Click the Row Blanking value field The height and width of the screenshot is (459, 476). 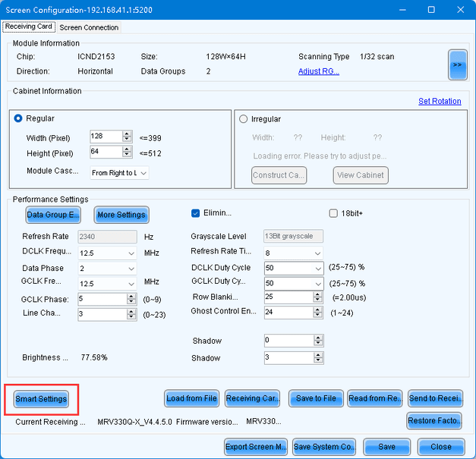tap(288, 297)
